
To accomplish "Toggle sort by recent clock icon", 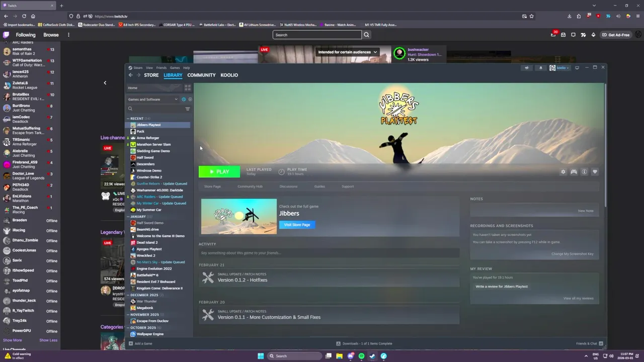I will 184,99.
